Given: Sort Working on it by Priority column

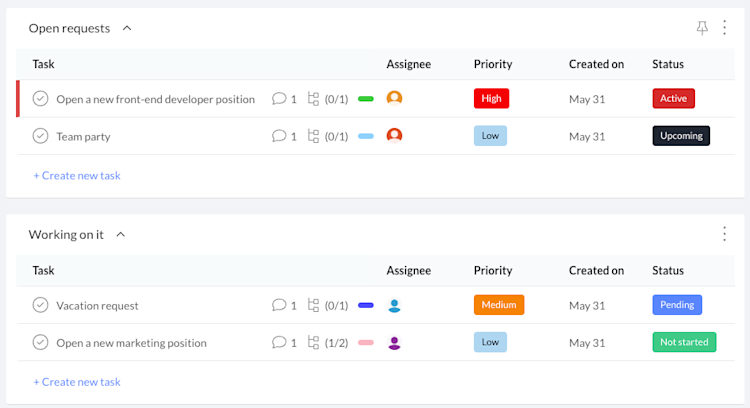Looking at the screenshot, I should [493, 270].
